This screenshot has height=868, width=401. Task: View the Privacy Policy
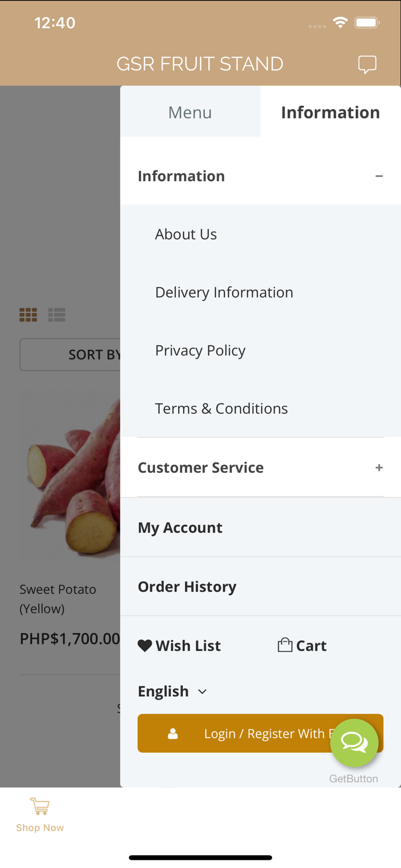pyautogui.click(x=200, y=351)
